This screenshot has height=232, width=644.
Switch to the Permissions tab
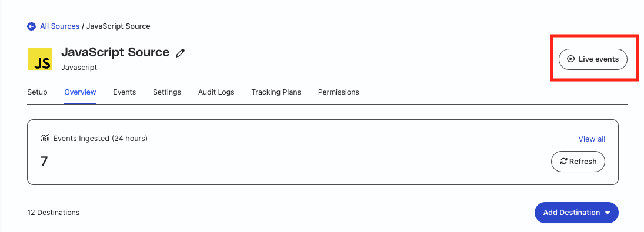tap(338, 92)
